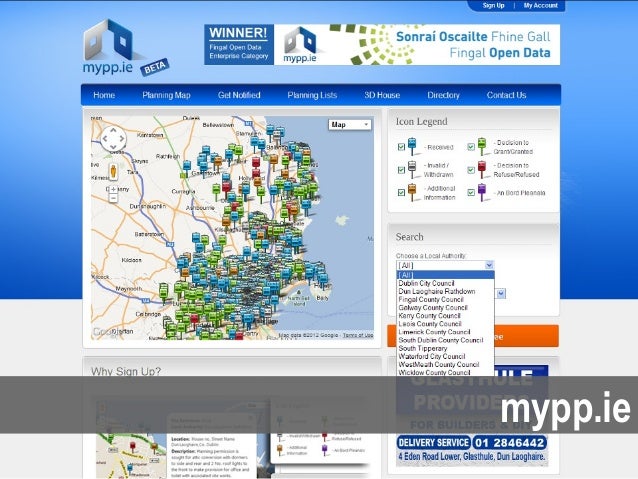This screenshot has height=479, width=638.
Task: Open the Contact Us page
Action: 506,95
